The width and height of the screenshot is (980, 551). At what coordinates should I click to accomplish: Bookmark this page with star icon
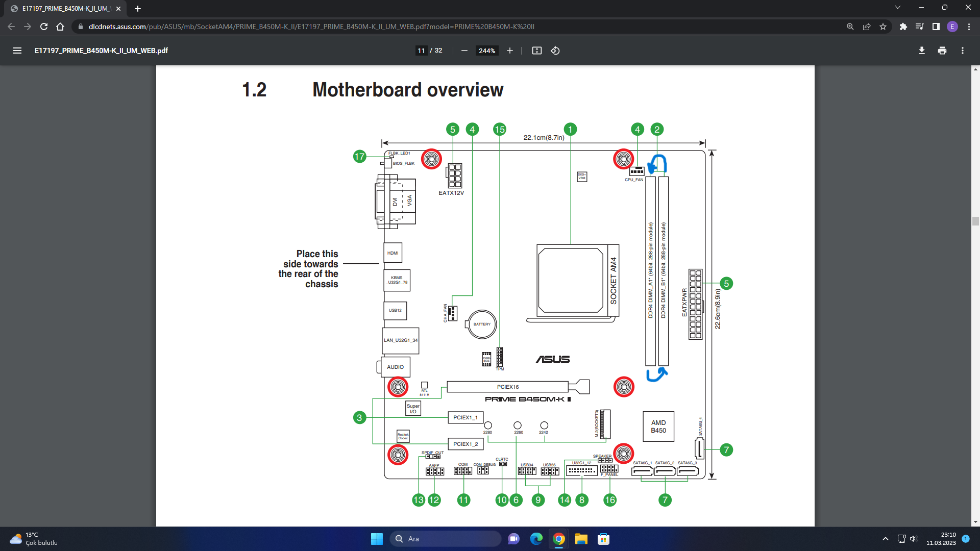[883, 27]
